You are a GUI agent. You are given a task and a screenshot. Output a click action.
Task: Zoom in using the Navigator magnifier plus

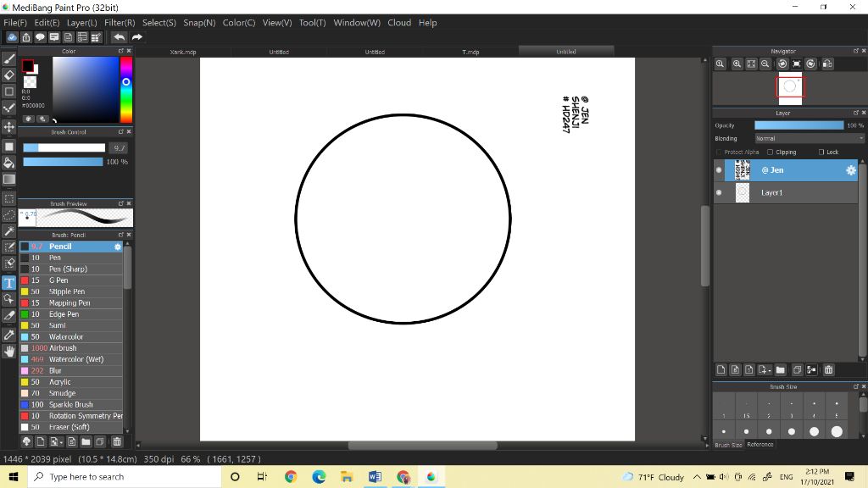point(737,64)
